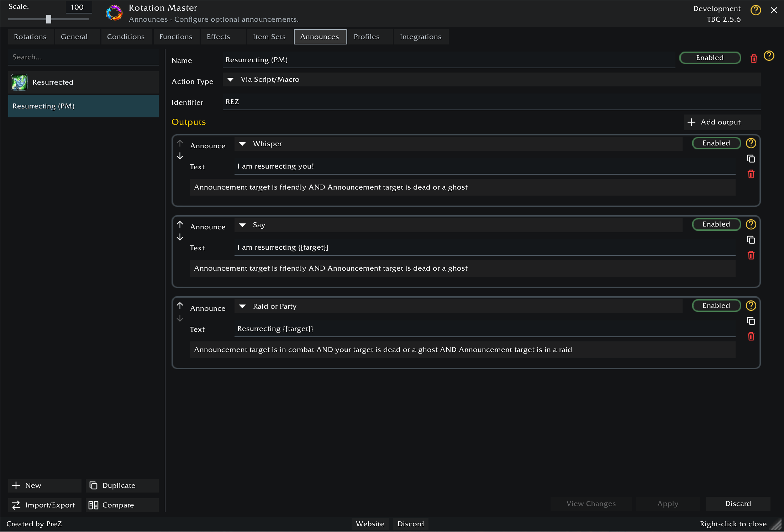Move the Say output down
This screenshot has height=532, width=784.
click(x=180, y=237)
